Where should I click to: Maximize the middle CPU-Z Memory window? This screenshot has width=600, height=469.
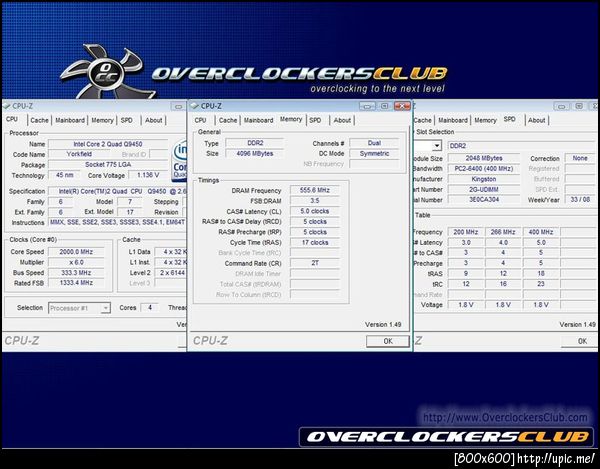pos(385,106)
